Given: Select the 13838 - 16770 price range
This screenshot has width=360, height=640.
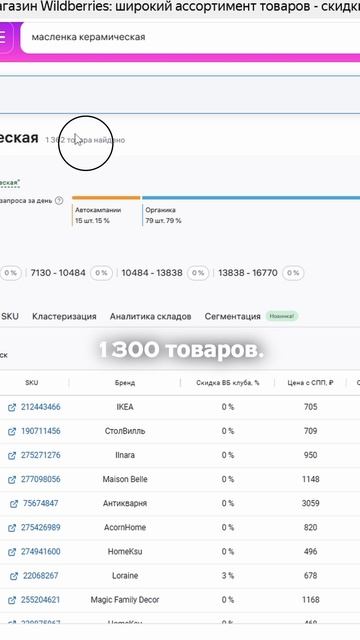Looking at the screenshot, I should tap(248, 273).
